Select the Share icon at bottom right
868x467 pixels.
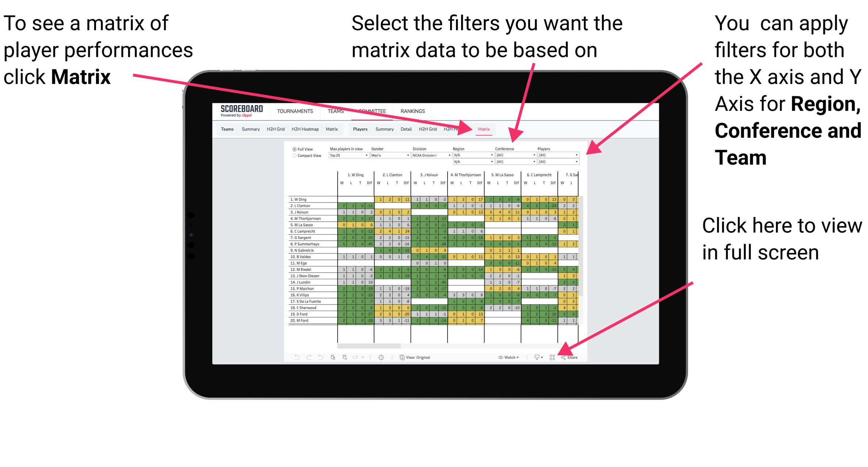pyautogui.click(x=569, y=358)
